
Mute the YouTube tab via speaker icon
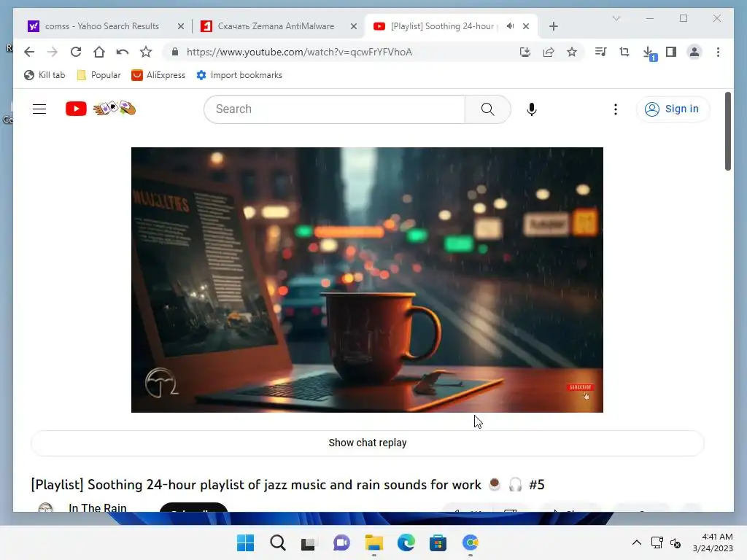(510, 26)
